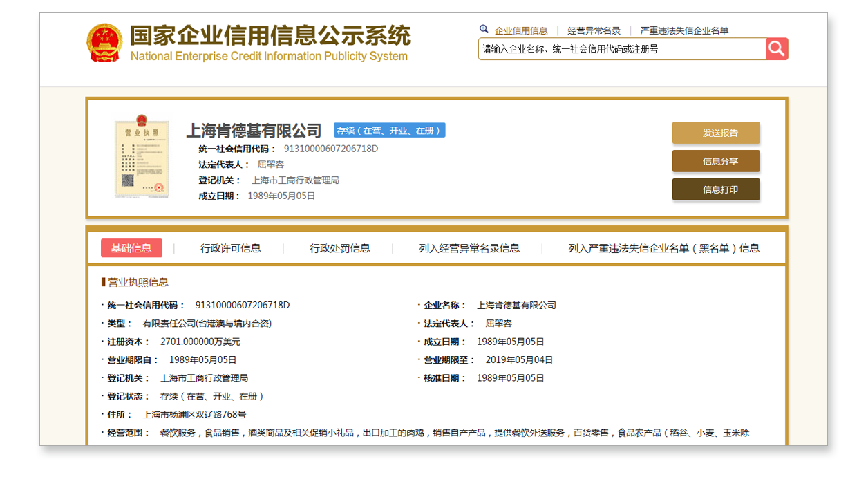
Task: Click the national emblem logo
Action: [x=104, y=44]
